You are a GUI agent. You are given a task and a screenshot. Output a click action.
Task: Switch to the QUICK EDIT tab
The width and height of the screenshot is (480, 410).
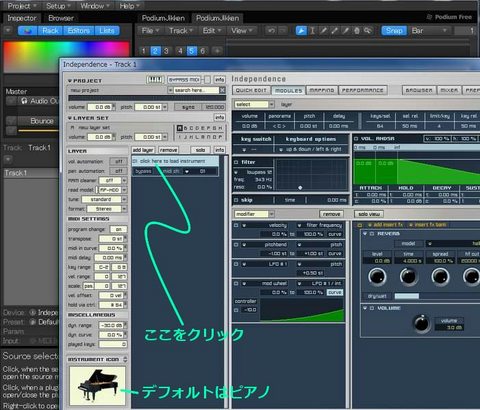tap(251, 90)
